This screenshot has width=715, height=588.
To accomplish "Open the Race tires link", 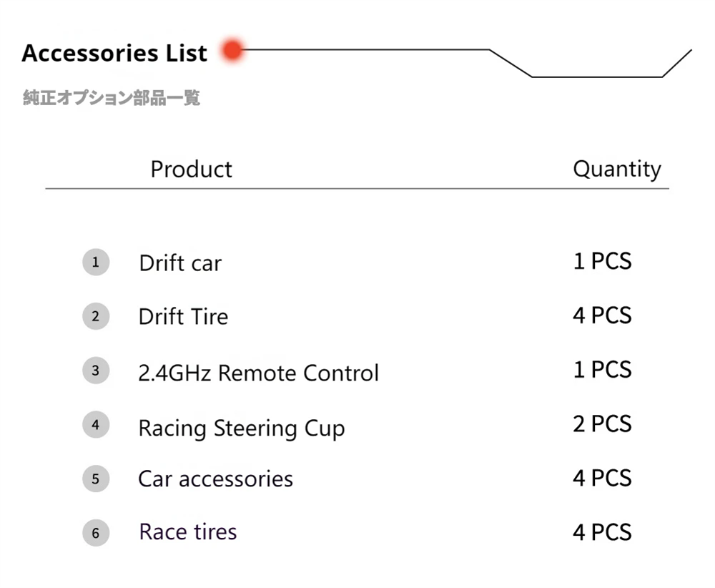I will (x=187, y=532).
